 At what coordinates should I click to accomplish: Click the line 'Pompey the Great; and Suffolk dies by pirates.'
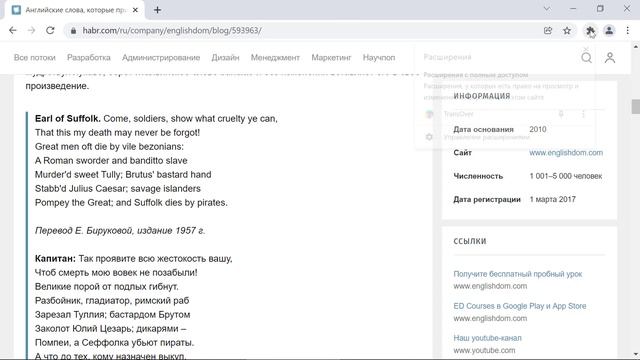[131, 202]
